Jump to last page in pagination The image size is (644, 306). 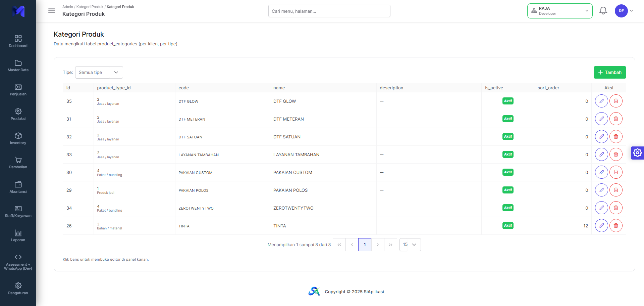[x=390, y=245]
